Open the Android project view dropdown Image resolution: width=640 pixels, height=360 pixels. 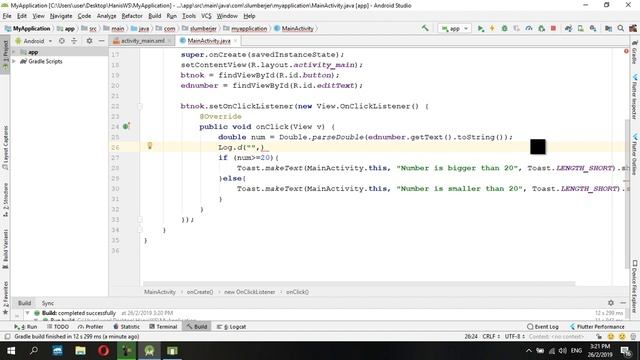coord(34,41)
